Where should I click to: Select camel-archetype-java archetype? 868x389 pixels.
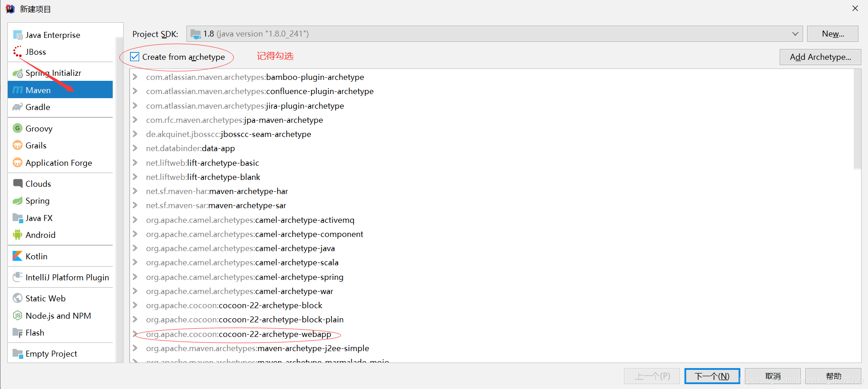[241, 248]
